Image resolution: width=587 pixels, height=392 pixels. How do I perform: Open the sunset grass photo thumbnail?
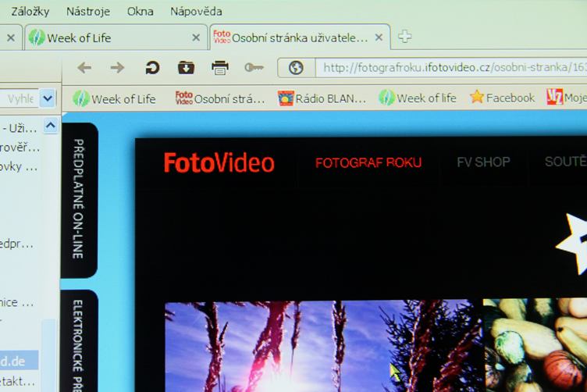pos(324,347)
